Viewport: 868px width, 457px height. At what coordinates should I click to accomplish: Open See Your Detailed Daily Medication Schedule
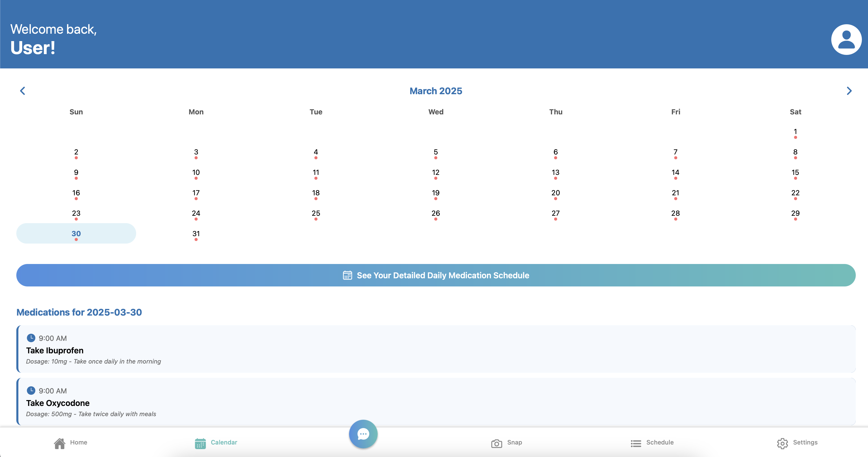pos(435,275)
